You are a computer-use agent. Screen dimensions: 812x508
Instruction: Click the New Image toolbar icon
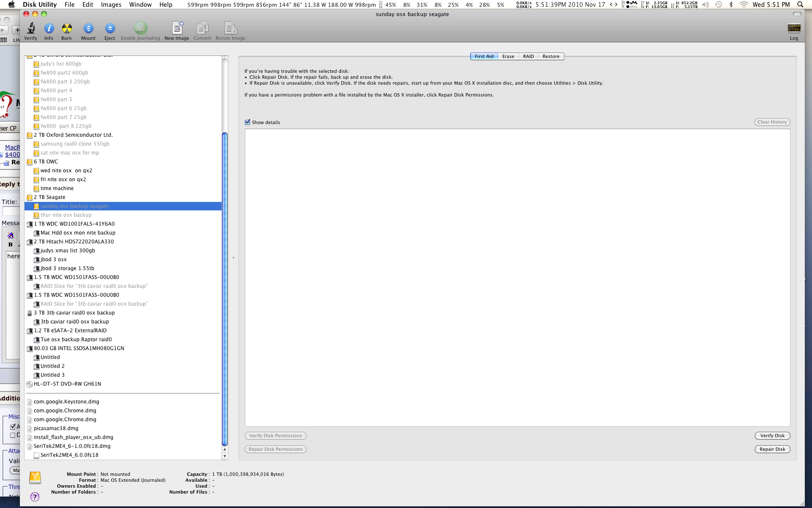point(177,28)
